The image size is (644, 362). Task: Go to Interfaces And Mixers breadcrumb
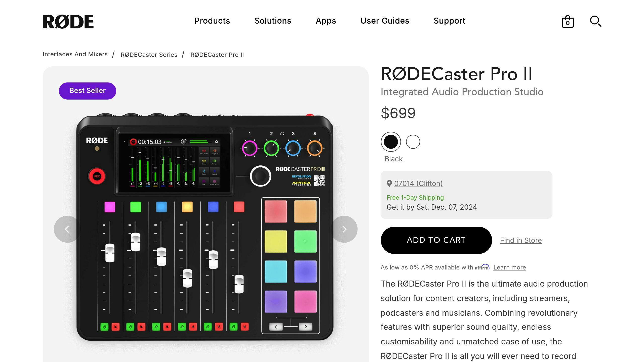(x=75, y=54)
